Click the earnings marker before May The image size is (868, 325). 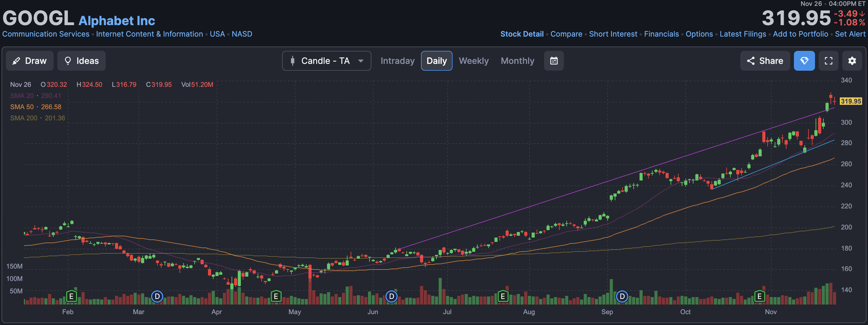pyautogui.click(x=276, y=296)
